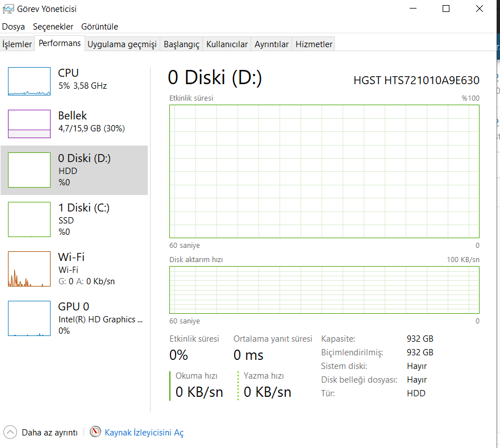Select the Bellek memory graph thumbnail
The height and width of the screenshot is (448, 500).
29,123
